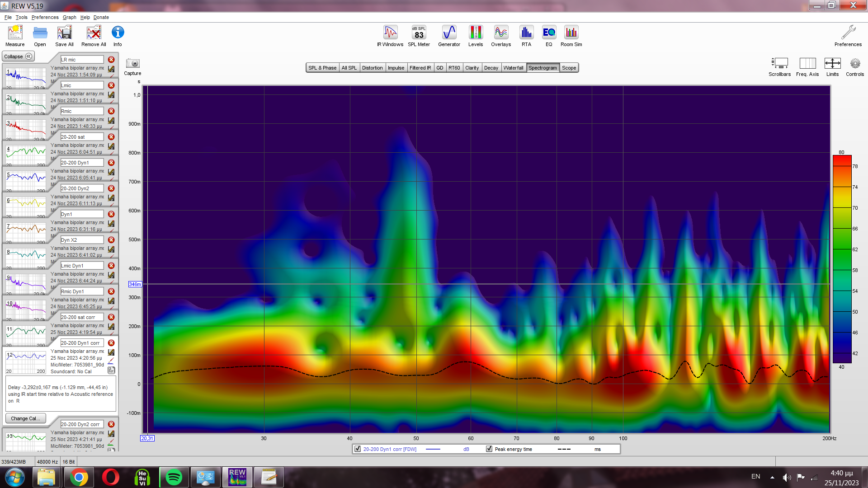Toggle the Peak energy time checkbox

click(489, 449)
